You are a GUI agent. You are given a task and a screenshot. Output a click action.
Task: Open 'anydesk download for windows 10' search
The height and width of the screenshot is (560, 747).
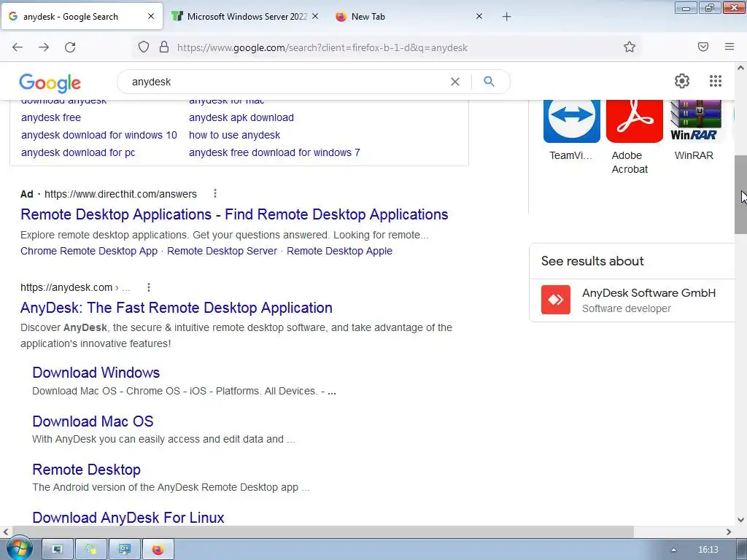click(x=99, y=135)
